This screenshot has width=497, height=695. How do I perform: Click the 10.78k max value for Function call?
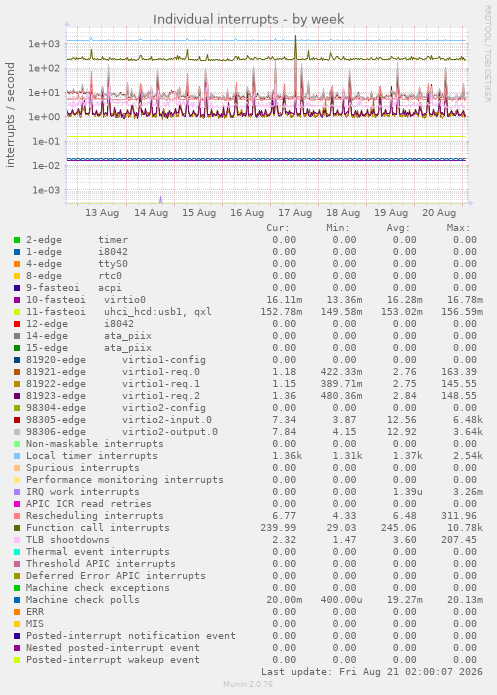click(462, 528)
